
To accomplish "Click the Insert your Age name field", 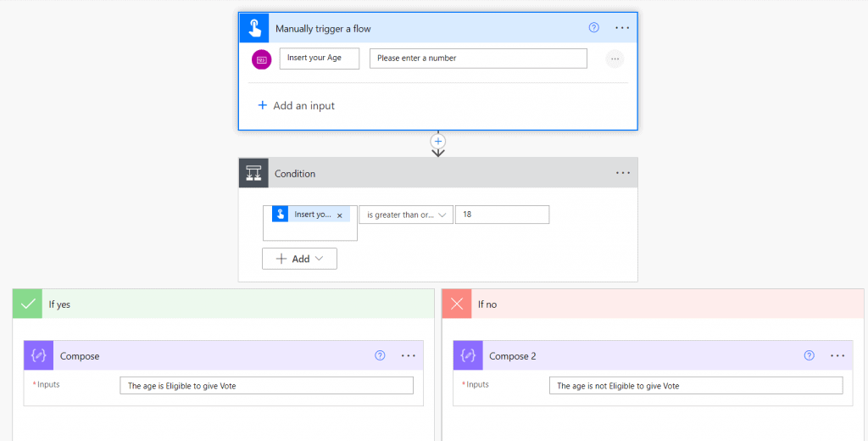I will pos(320,59).
